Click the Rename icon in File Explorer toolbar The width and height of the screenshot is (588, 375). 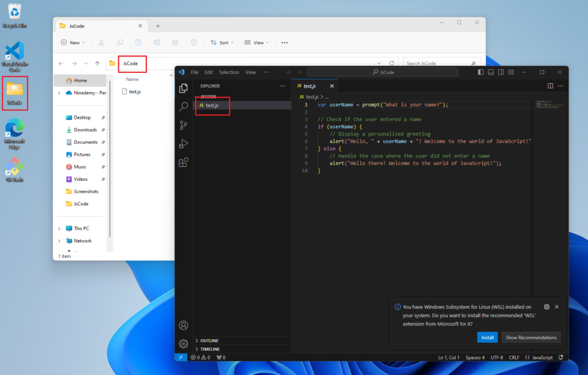tap(157, 42)
